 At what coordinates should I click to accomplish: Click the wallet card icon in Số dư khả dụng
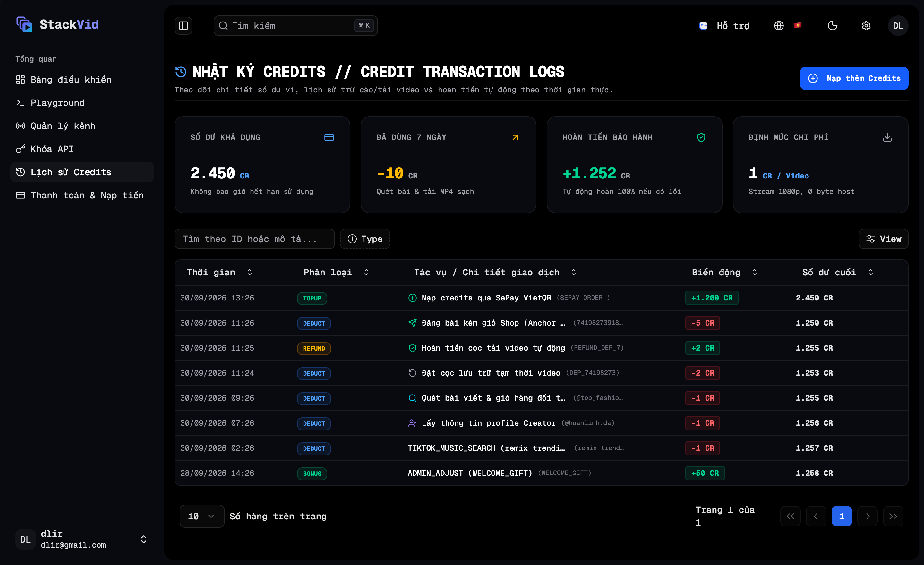[x=329, y=137]
